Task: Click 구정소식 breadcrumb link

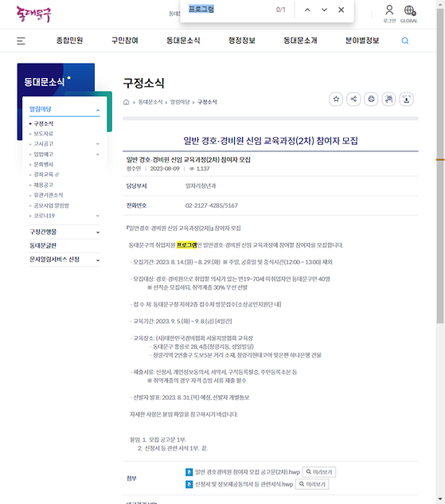Action: coord(207,102)
